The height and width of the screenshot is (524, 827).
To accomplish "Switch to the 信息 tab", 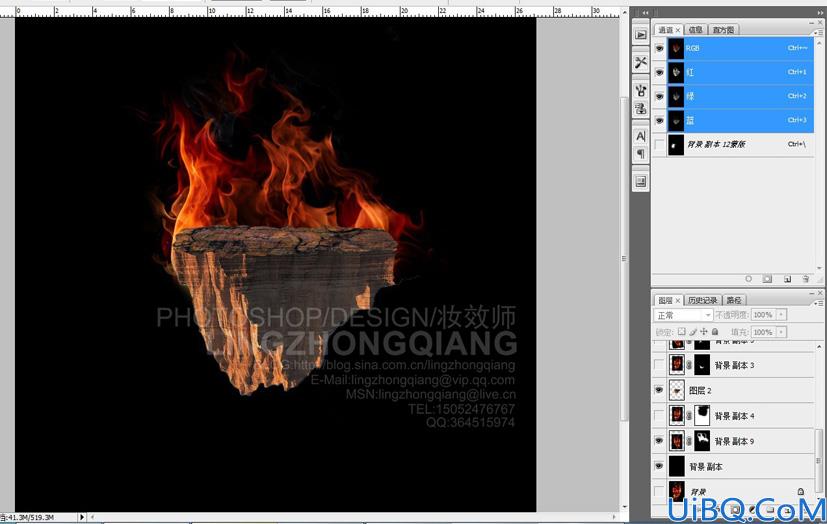I will (696, 30).
